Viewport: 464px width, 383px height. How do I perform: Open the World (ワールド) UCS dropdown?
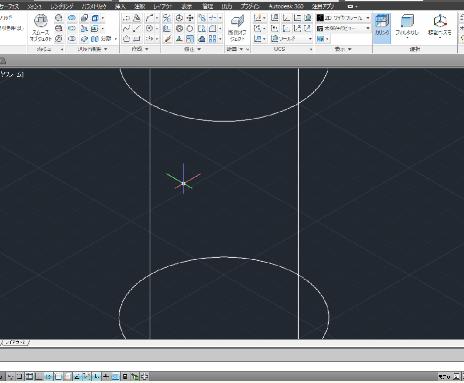coord(292,39)
